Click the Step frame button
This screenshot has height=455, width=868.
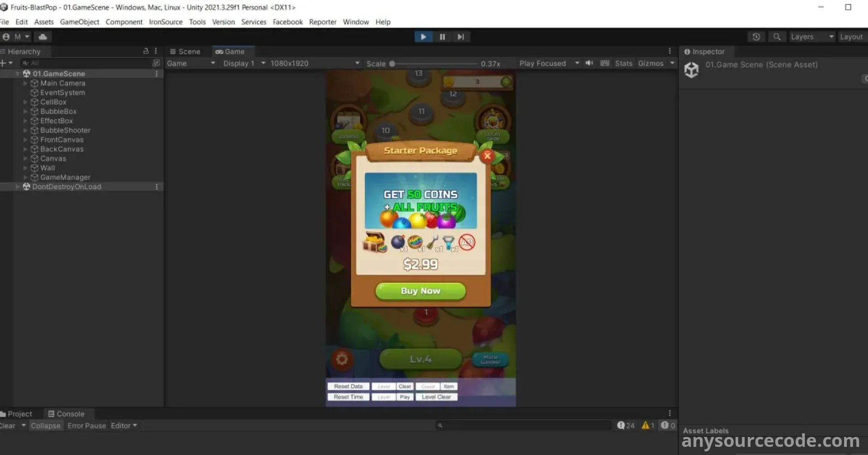461,37
